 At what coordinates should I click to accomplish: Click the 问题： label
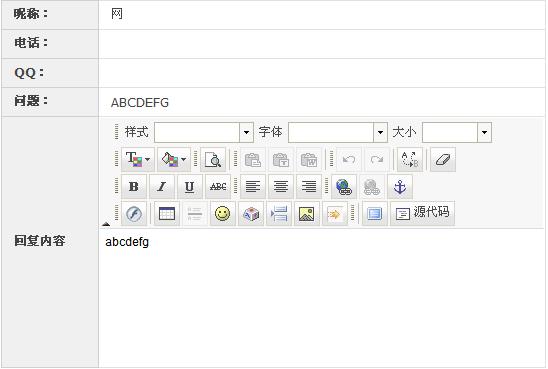pyautogui.click(x=31, y=101)
